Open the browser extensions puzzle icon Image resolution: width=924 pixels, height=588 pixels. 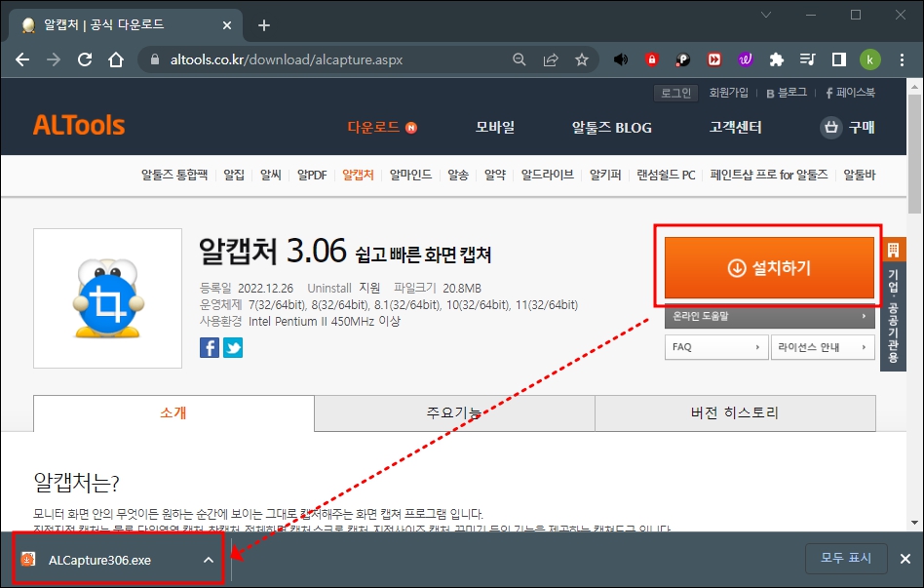(x=776, y=59)
